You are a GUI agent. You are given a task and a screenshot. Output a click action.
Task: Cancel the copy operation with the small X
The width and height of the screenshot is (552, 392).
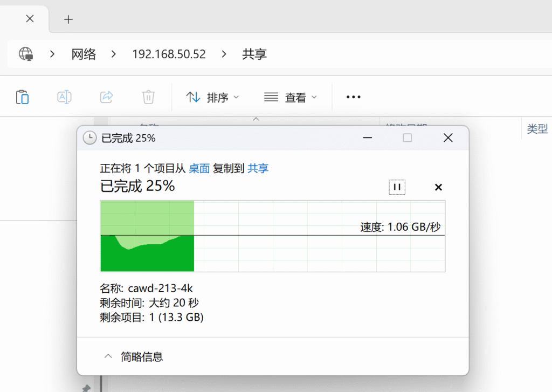(x=438, y=187)
